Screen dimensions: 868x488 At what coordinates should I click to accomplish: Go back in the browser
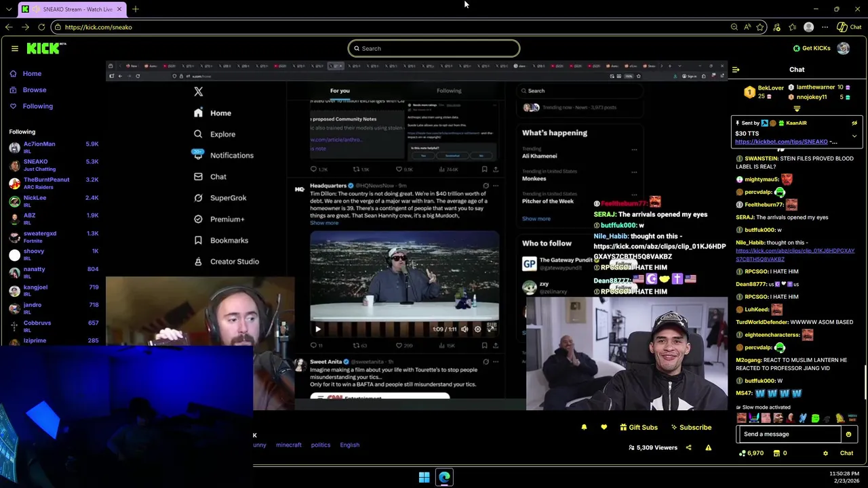[8, 27]
